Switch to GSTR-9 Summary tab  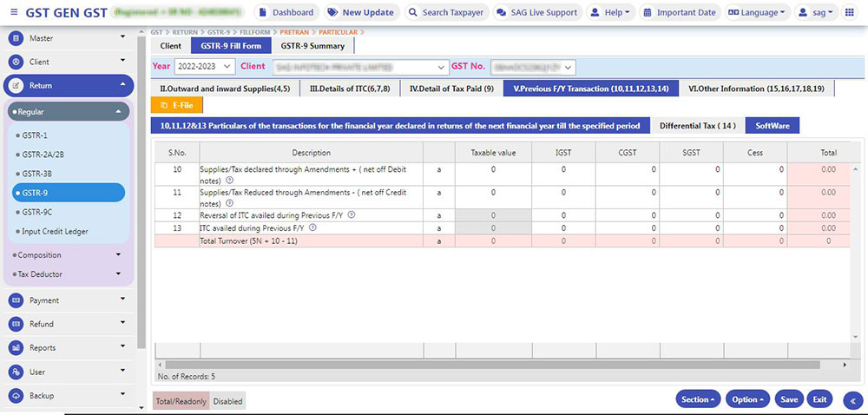(312, 46)
